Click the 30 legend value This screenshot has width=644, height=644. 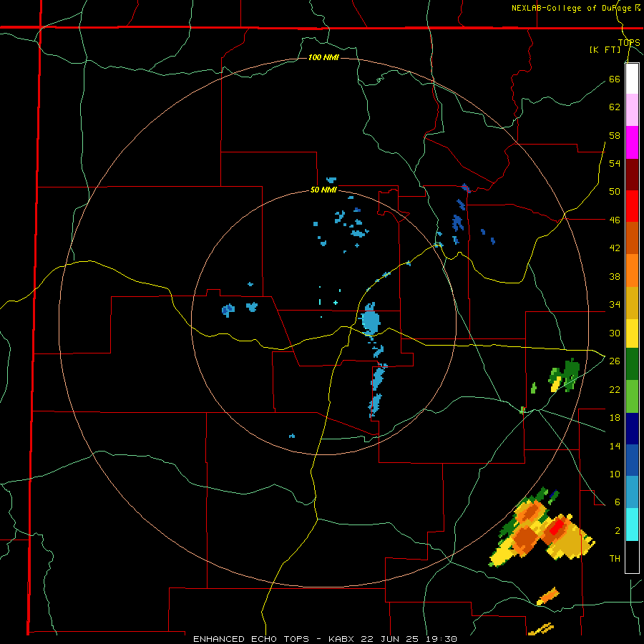(615, 333)
